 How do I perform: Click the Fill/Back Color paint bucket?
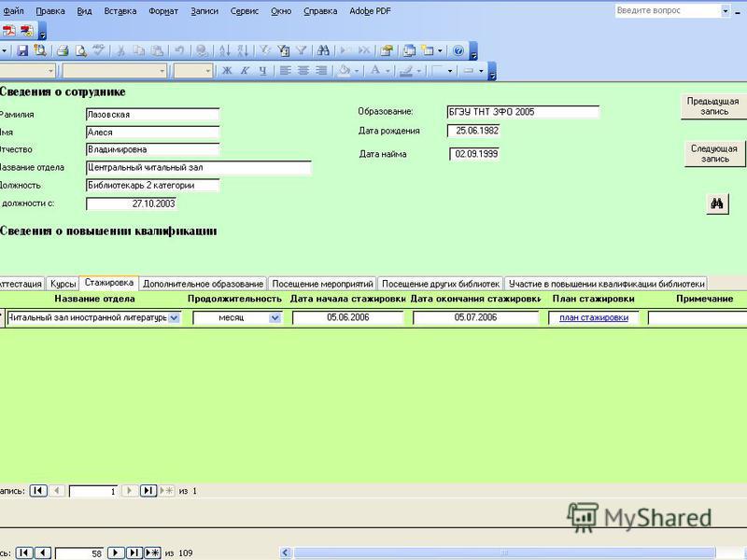point(344,71)
